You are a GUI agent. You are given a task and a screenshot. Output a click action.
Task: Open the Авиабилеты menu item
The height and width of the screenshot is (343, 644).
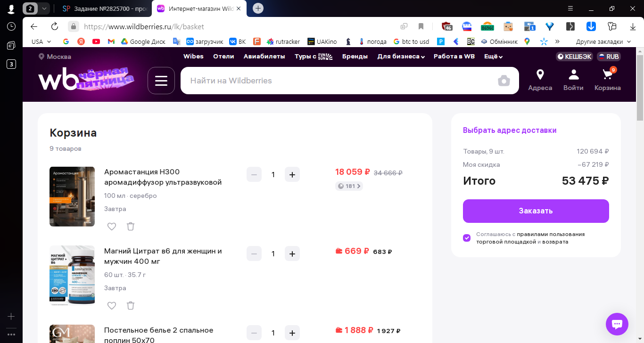(x=264, y=57)
